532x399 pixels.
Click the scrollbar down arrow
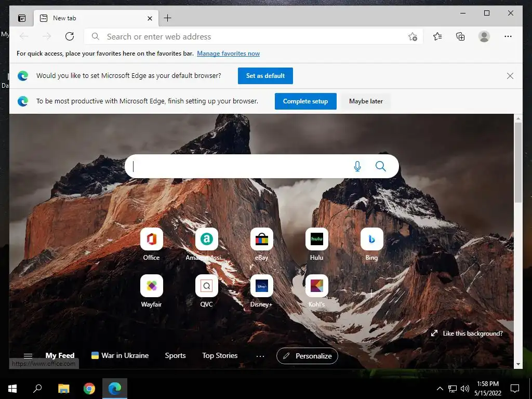tap(518, 364)
